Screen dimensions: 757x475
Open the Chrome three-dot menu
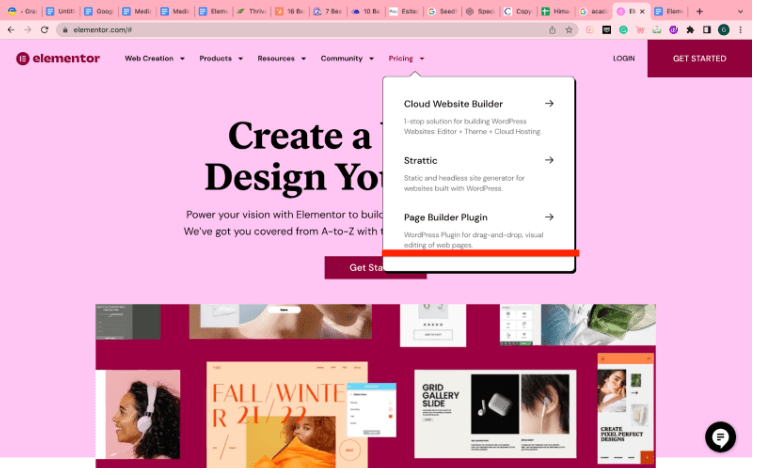pyautogui.click(x=740, y=30)
